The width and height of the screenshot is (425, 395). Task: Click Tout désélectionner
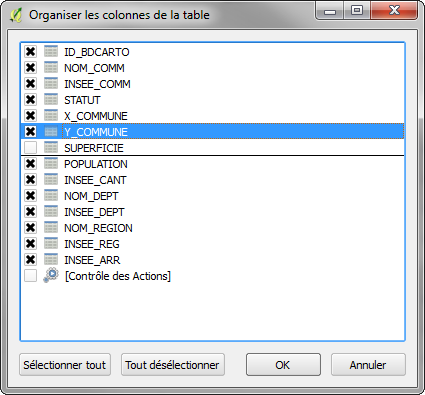pos(172,365)
